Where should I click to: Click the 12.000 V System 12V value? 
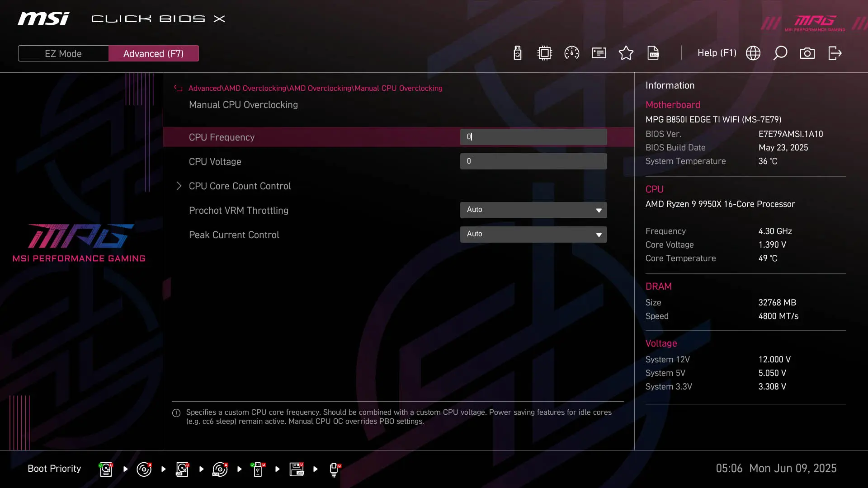(774, 360)
